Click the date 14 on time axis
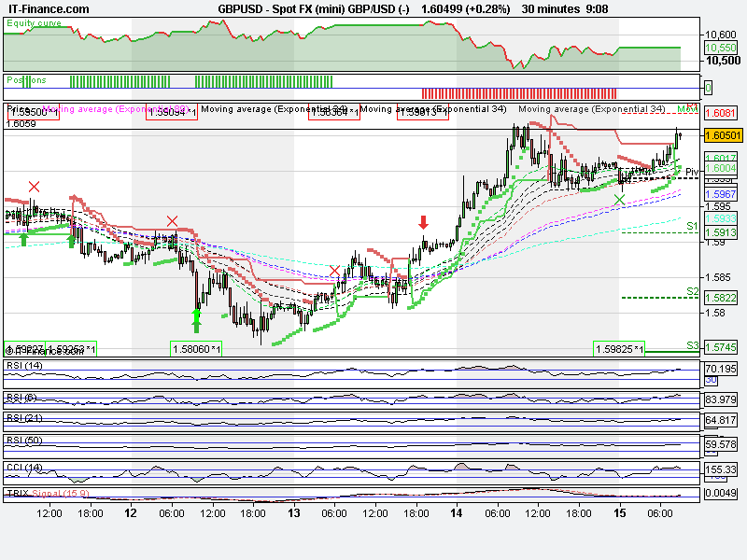The width and height of the screenshot is (747, 560). tap(456, 513)
